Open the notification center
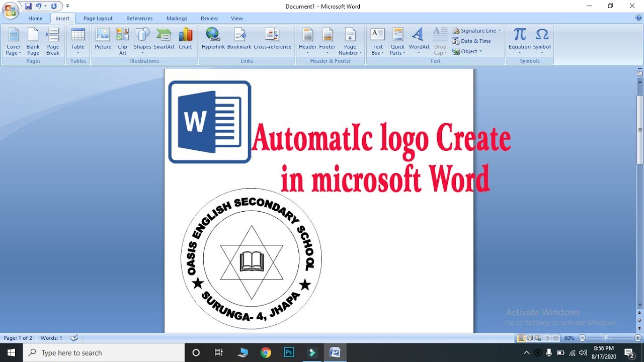The height and width of the screenshot is (362, 644). coord(629,352)
